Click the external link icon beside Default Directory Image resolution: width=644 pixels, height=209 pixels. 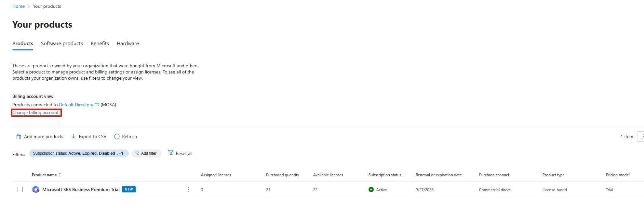[97, 105]
